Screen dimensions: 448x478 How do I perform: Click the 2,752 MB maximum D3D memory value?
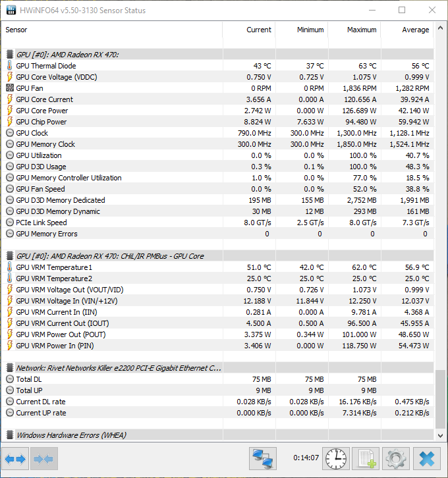[x=362, y=200]
